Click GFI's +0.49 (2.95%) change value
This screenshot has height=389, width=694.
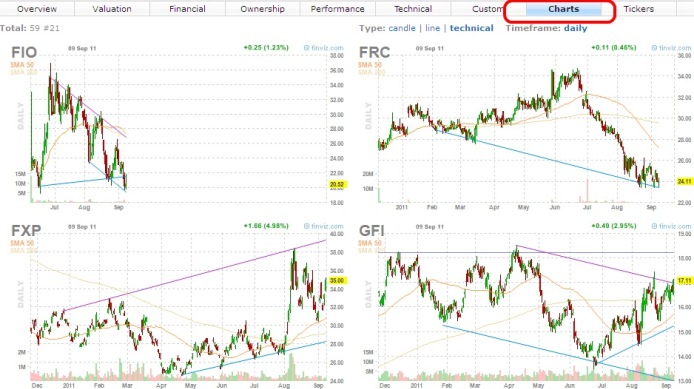614,226
